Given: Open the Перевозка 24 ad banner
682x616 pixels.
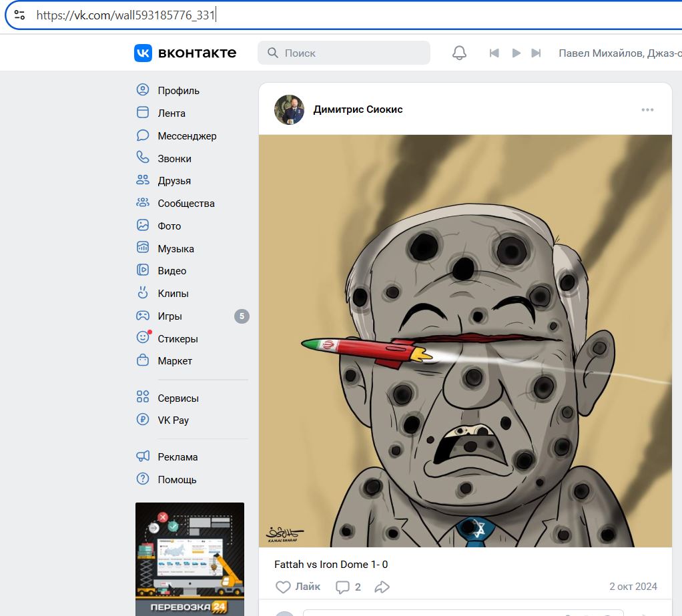Looking at the screenshot, I should [x=190, y=559].
